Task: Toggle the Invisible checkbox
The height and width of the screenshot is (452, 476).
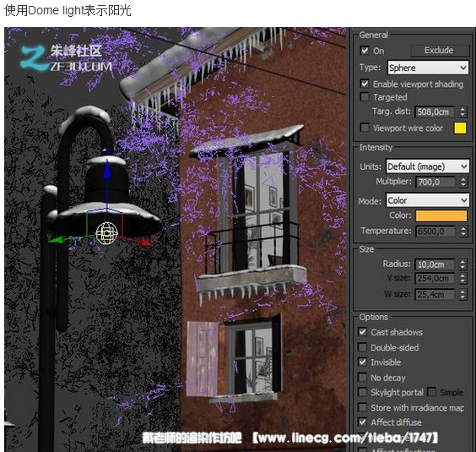Action: pyautogui.click(x=362, y=362)
